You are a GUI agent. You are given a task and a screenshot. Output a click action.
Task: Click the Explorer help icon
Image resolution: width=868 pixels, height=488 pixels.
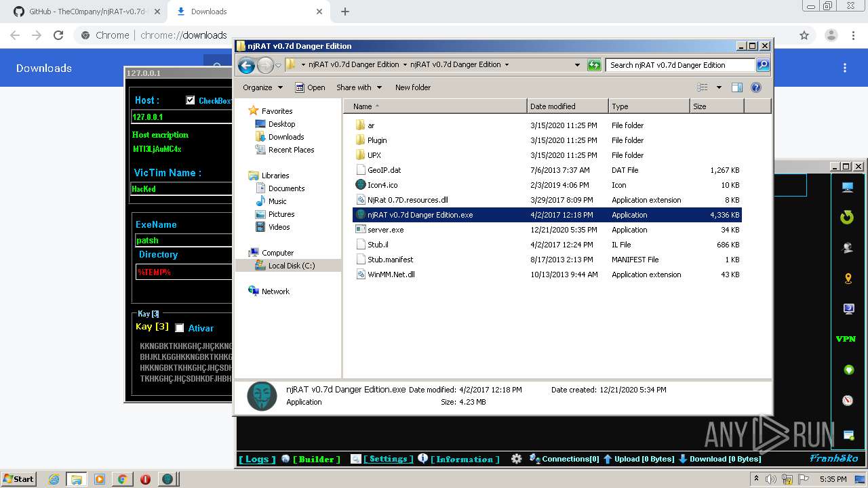pos(756,87)
